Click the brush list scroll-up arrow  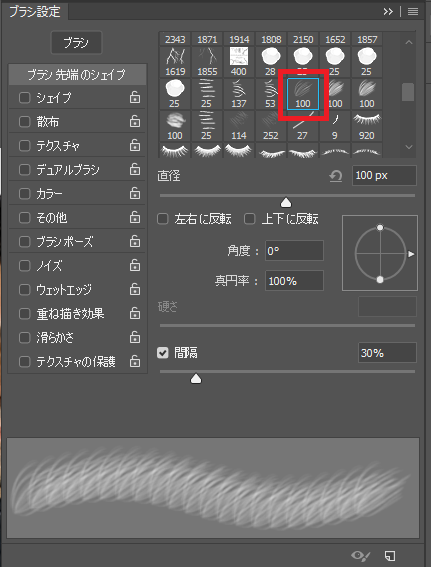pos(409,42)
